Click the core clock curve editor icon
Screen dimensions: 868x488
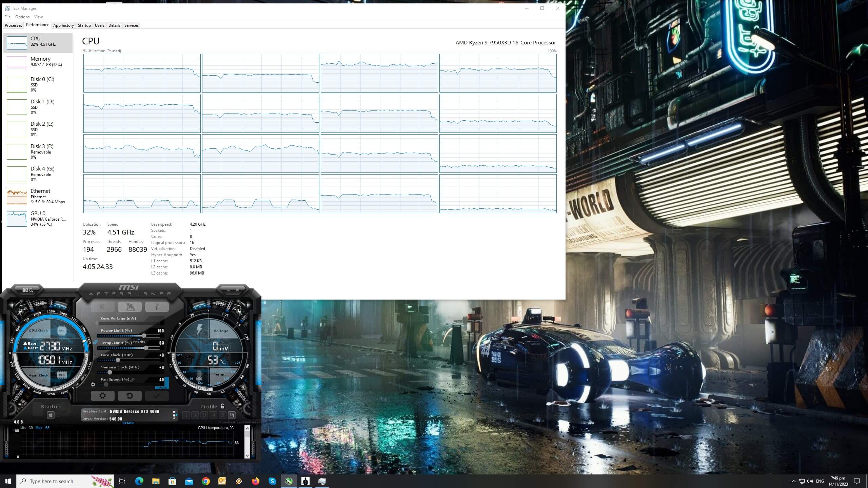(x=96, y=355)
